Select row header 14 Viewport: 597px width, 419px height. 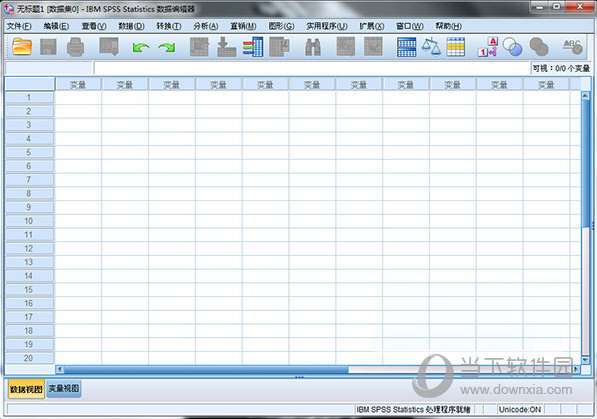pyautogui.click(x=29, y=276)
